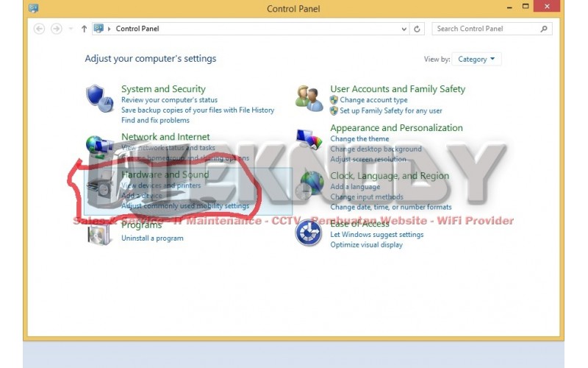Click Adjust screen resolution

[x=368, y=159]
